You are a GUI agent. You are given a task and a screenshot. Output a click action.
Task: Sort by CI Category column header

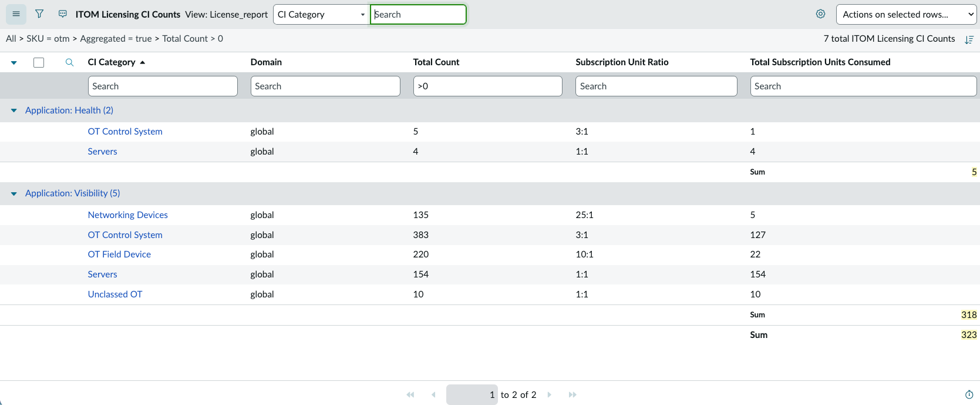click(112, 62)
